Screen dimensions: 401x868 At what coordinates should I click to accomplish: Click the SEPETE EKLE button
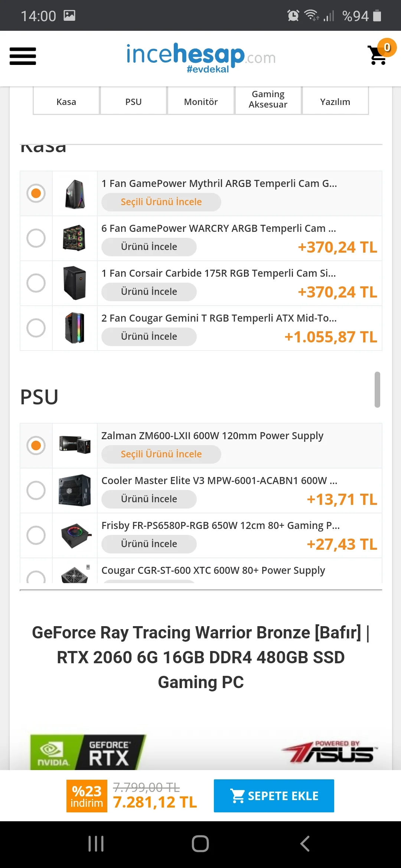click(x=274, y=796)
